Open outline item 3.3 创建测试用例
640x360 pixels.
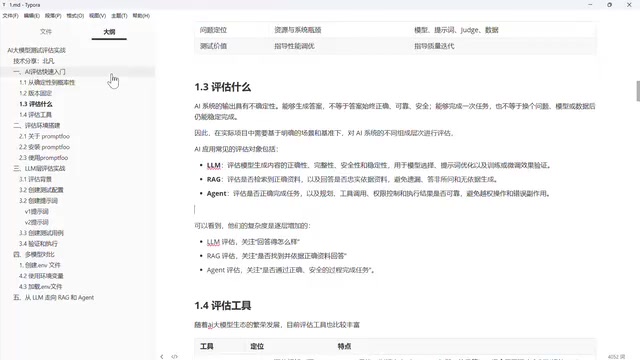41,233
